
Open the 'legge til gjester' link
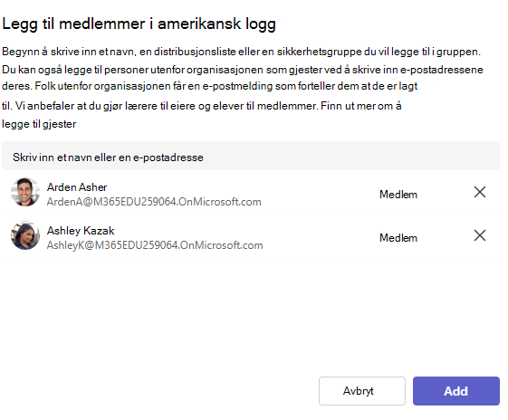pos(39,124)
